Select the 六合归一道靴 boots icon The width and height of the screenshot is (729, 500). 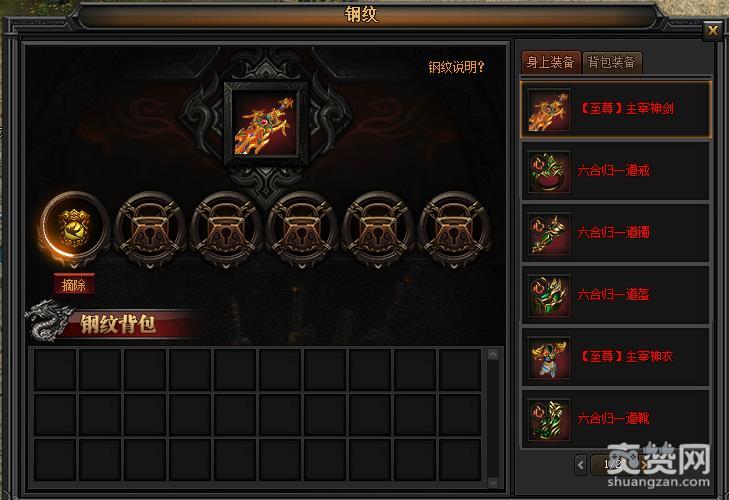pyautogui.click(x=549, y=420)
